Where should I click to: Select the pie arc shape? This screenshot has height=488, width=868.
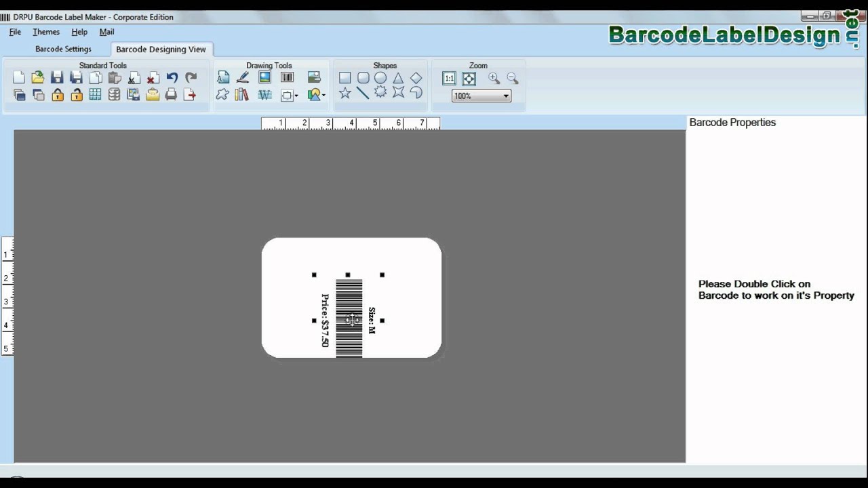coord(416,92)
